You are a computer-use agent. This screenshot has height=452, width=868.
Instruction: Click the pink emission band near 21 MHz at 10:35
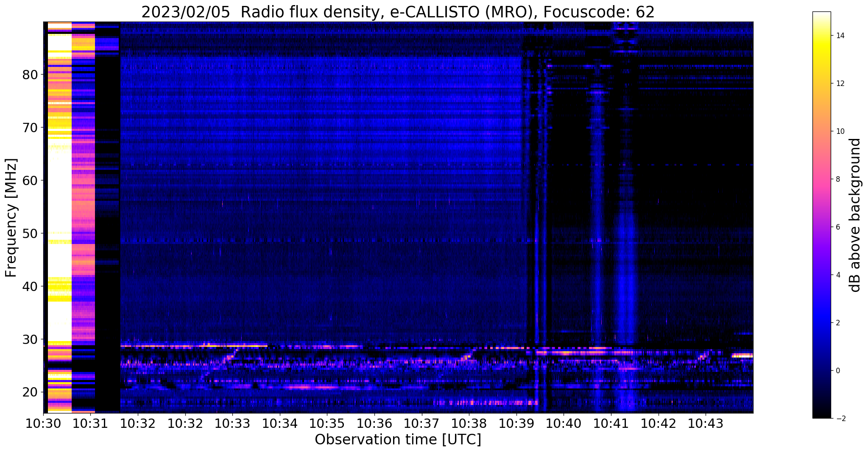point(314,387)
